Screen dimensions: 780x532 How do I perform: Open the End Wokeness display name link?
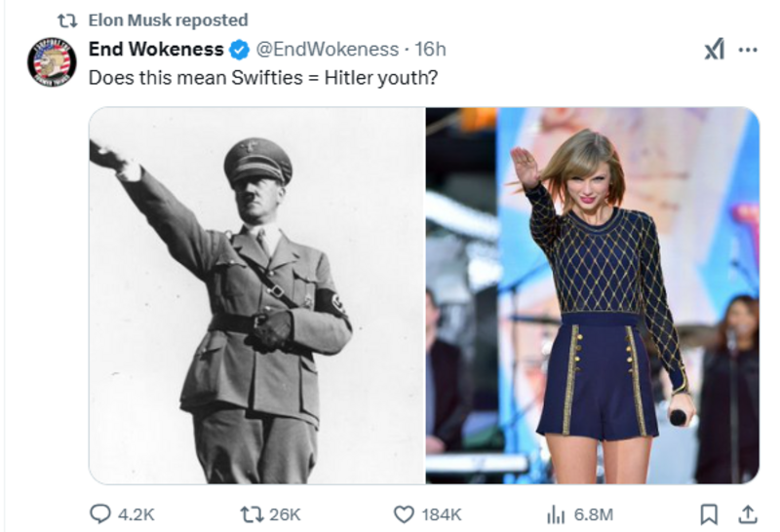point(156,50)
